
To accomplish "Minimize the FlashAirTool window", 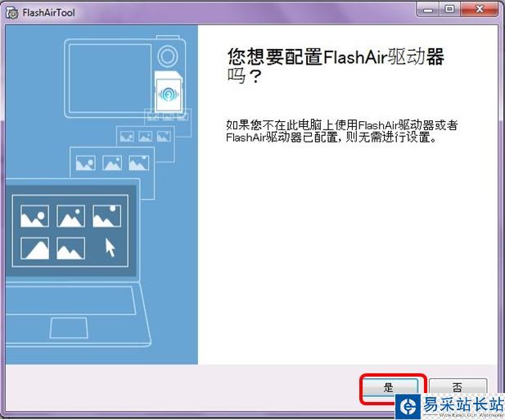I will [x=428, y=9].
